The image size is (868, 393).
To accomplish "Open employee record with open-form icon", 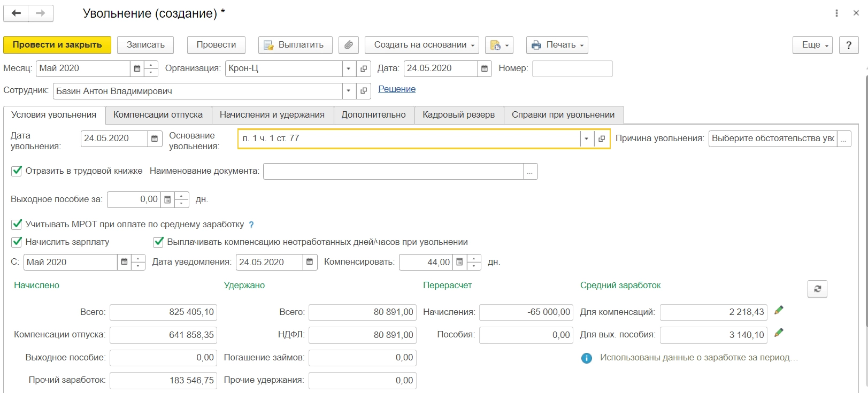I will (364, 91).
